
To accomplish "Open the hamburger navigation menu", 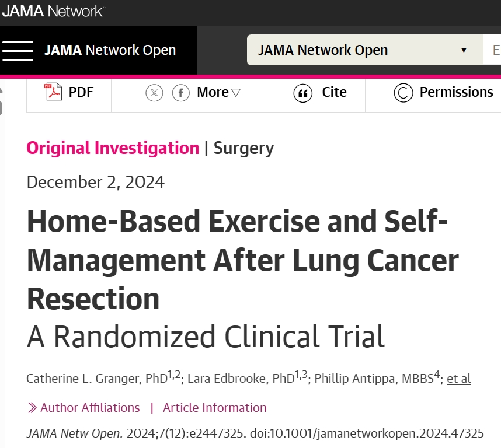I will (x=18, y=50).
